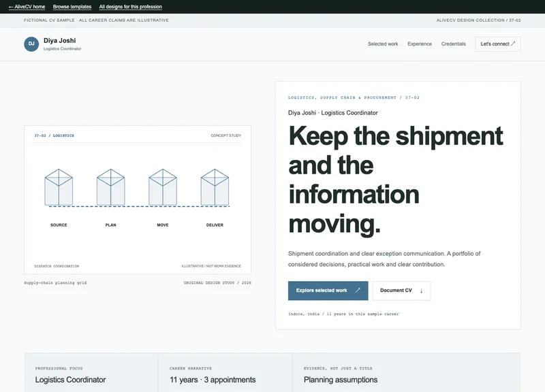Click the Document CV button
This screenshot has height=392, width=545.
[x=401, y=291]
